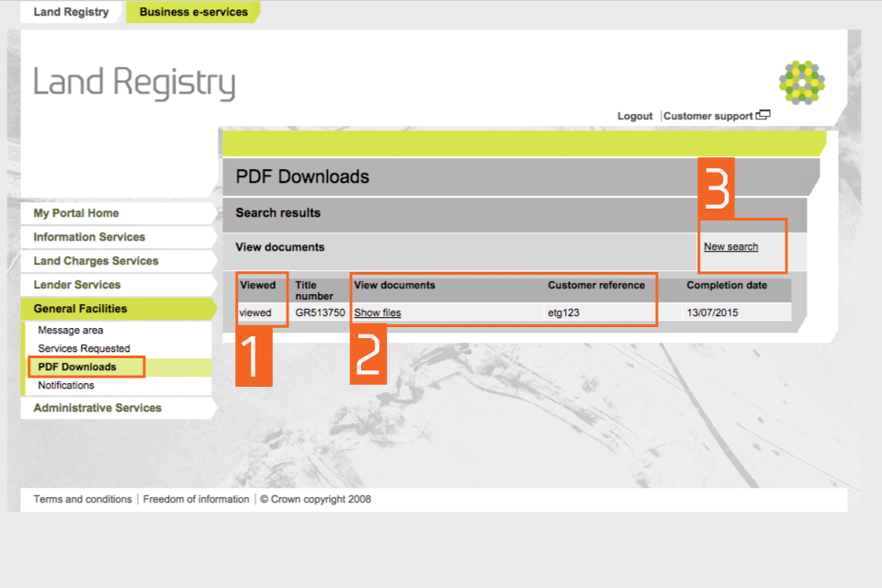Open the Notifications page
882x588 pixels.
[x=66, y=386]
